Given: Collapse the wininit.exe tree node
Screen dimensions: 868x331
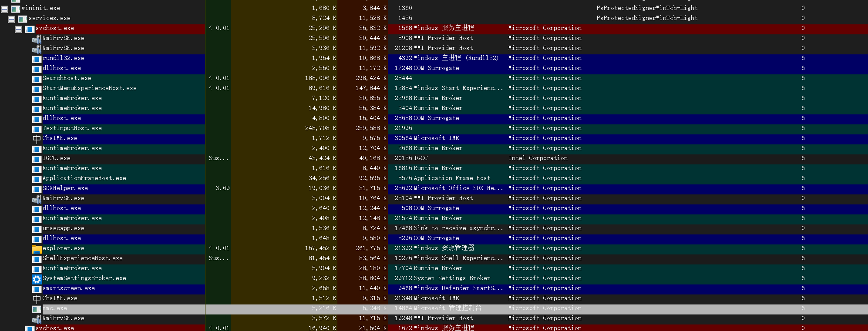Looking at the screenshot, I should pos(5,9).
